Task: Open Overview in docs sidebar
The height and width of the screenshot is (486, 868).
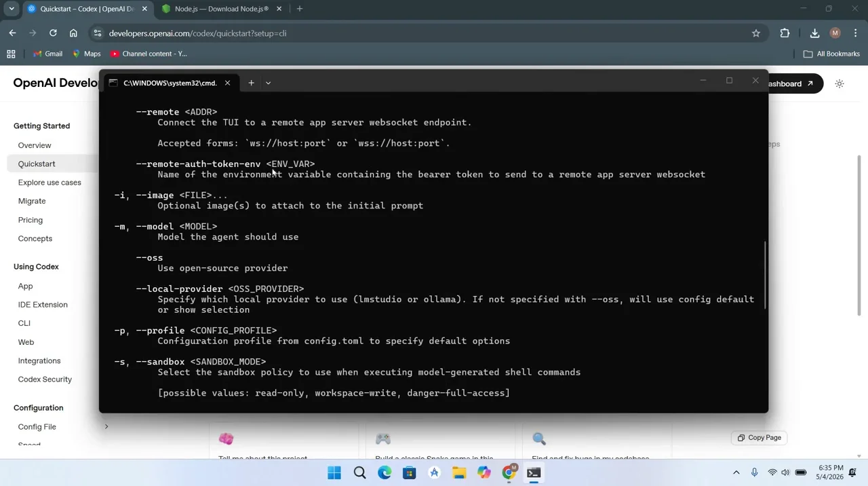Action: click(x=35, y=145)
